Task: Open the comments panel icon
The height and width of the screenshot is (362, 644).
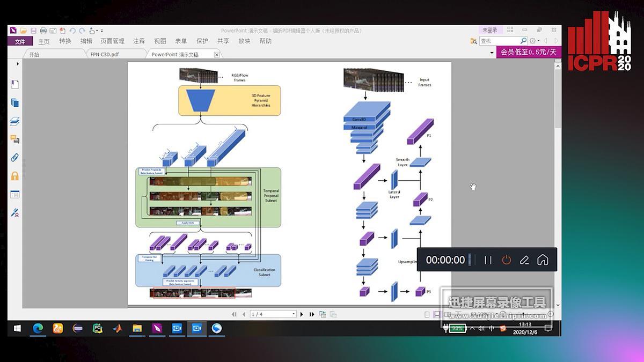Action: coord(15,139)
